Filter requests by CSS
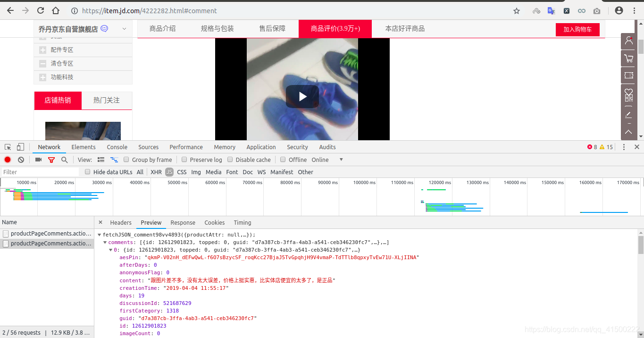The width and height of the screenshot is (644, 338). [182, 172]
